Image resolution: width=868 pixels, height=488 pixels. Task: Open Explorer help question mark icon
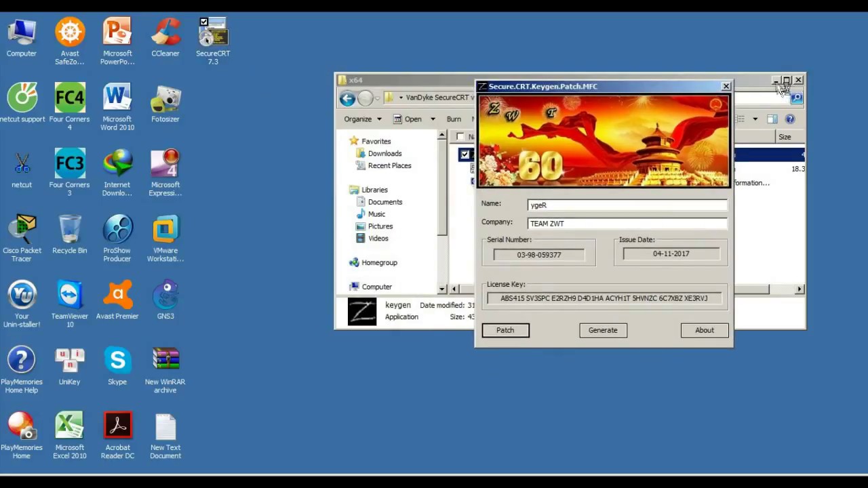(790, 119)
